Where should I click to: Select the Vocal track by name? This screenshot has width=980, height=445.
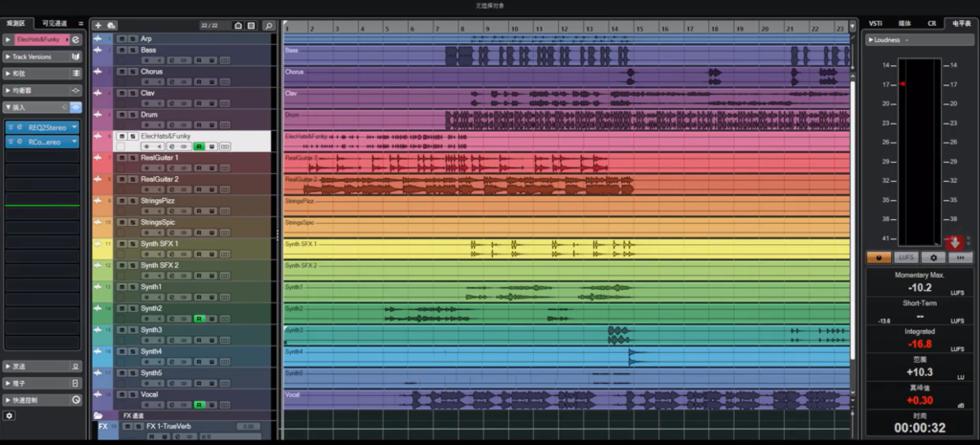pos(150,394)
